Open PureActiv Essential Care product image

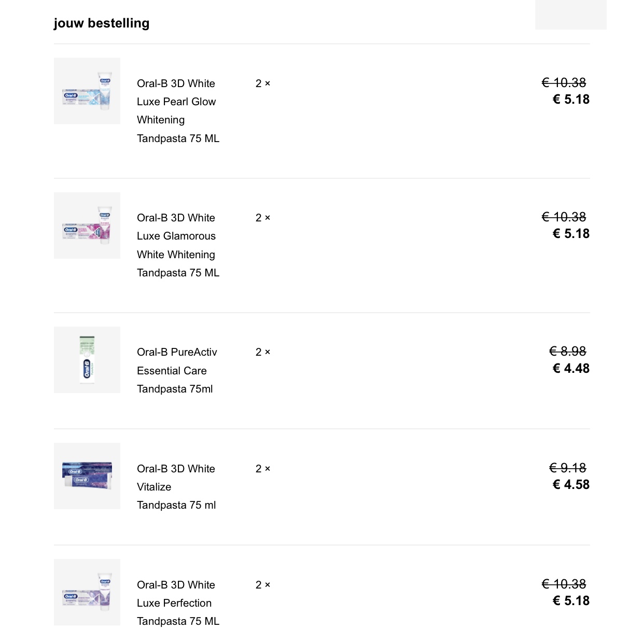point(87,360)
